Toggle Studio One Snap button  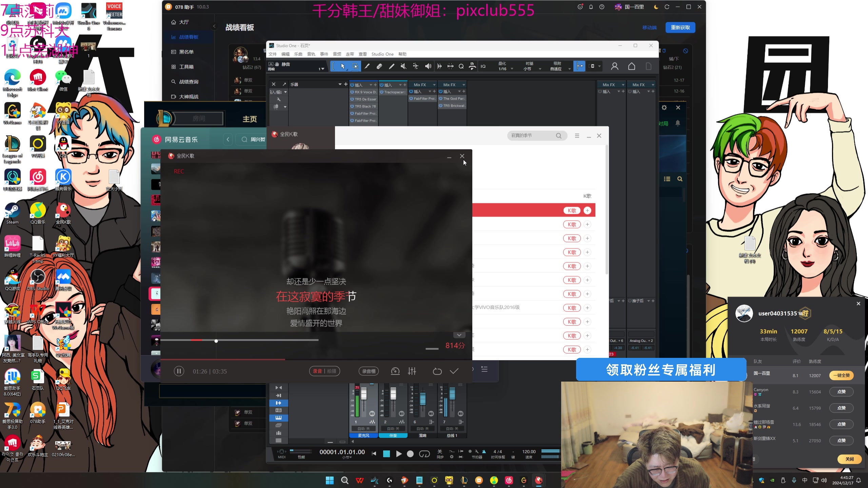tap(580, 66)
